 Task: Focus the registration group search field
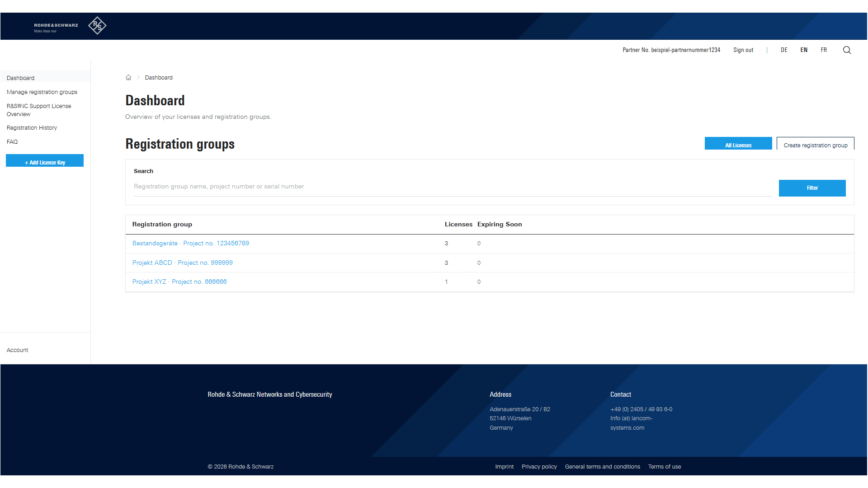(x=453, y=187)
